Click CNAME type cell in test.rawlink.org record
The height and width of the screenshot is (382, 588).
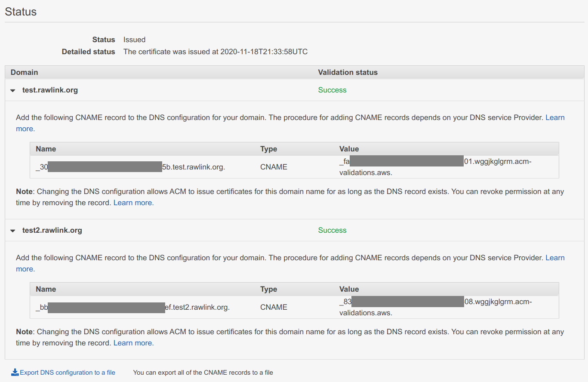(x=274, y=167)
